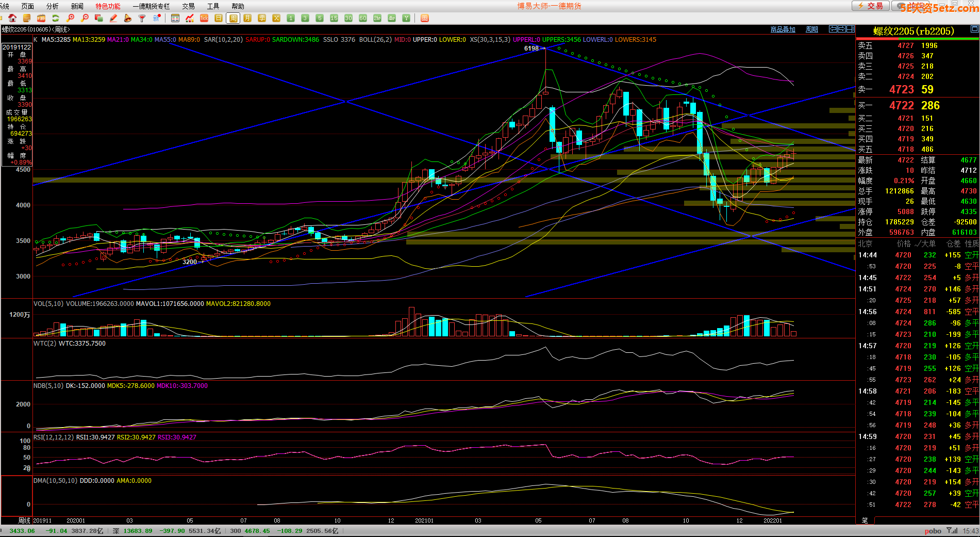
Task: Open the filter funnel tool
Action: 142,18
